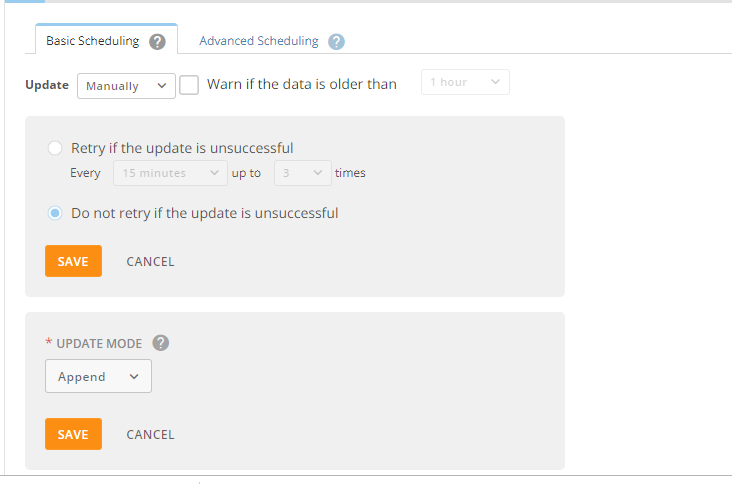
Task: Click the Retry if the update is unsuccessful label
Action: tap(182, 148)
